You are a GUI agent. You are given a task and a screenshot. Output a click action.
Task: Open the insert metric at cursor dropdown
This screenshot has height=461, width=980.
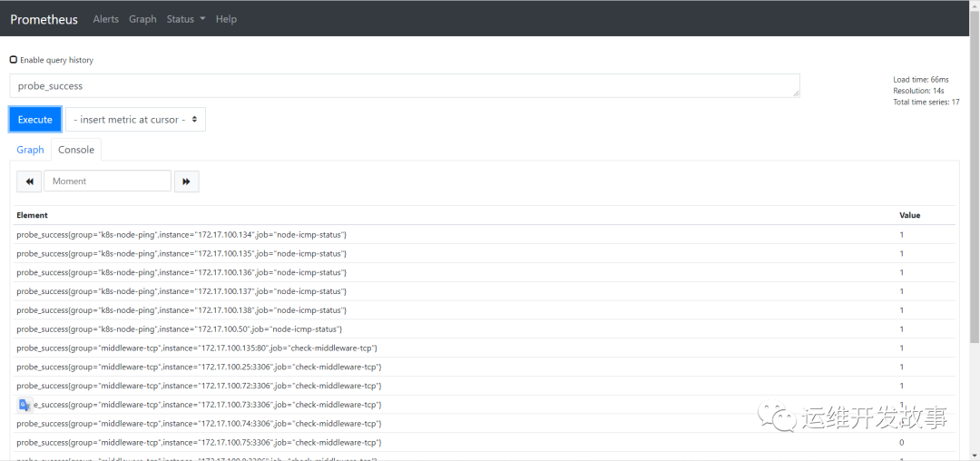135,119
